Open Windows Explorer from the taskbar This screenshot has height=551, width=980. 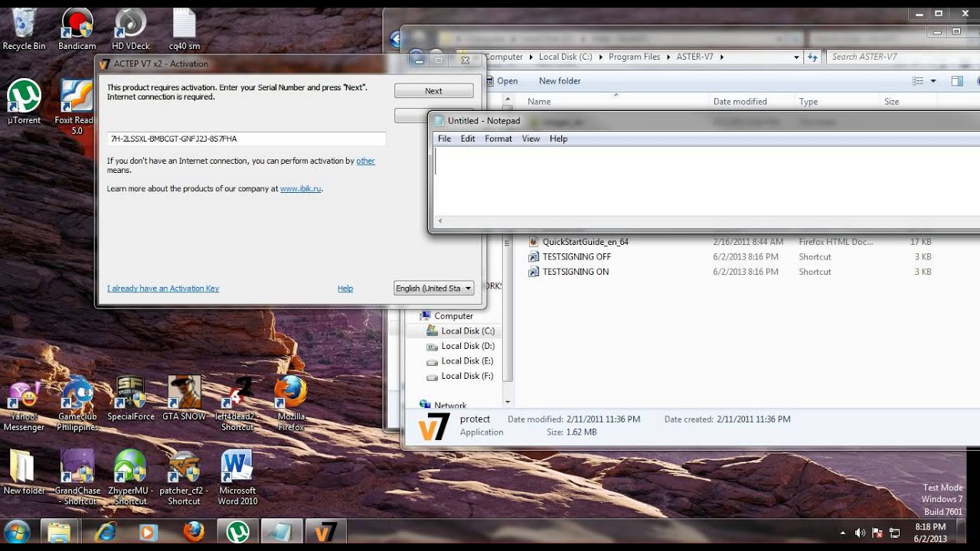coord(59,532)
